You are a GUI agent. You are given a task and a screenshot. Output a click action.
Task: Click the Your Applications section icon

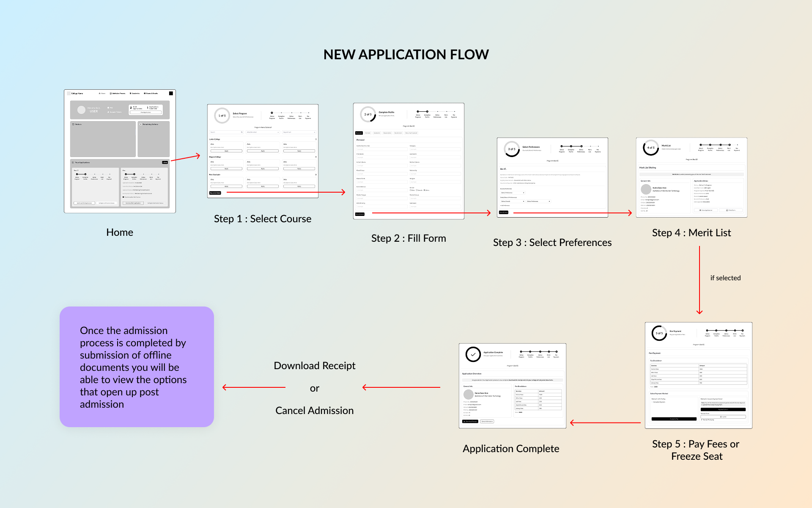(x=73, y=163)
